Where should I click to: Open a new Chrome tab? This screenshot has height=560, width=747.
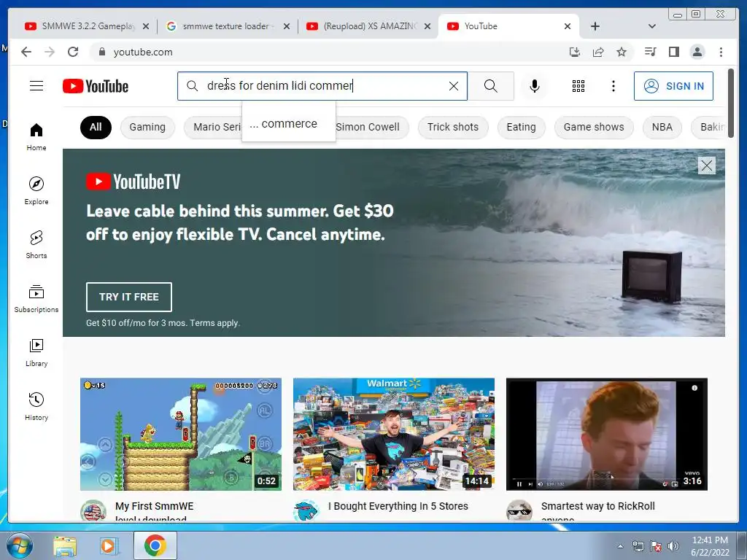click(x=595, y=26)
